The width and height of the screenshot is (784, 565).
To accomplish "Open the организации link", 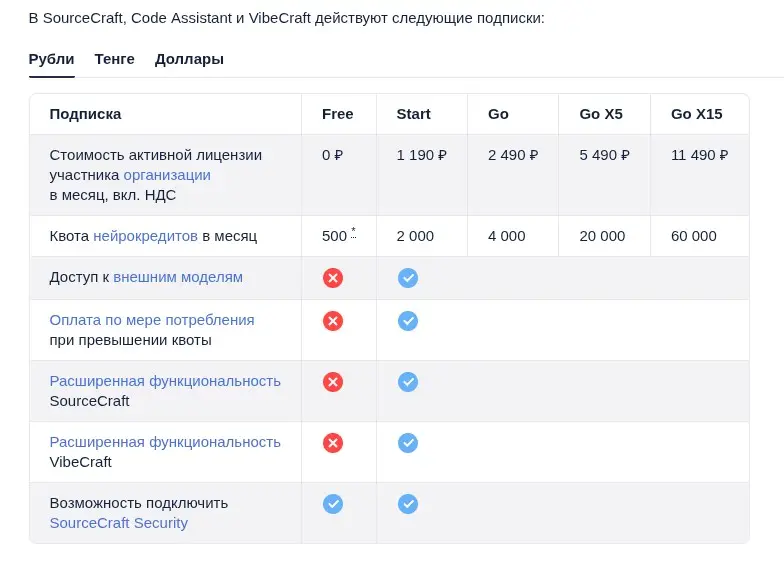I will [167, 175].
